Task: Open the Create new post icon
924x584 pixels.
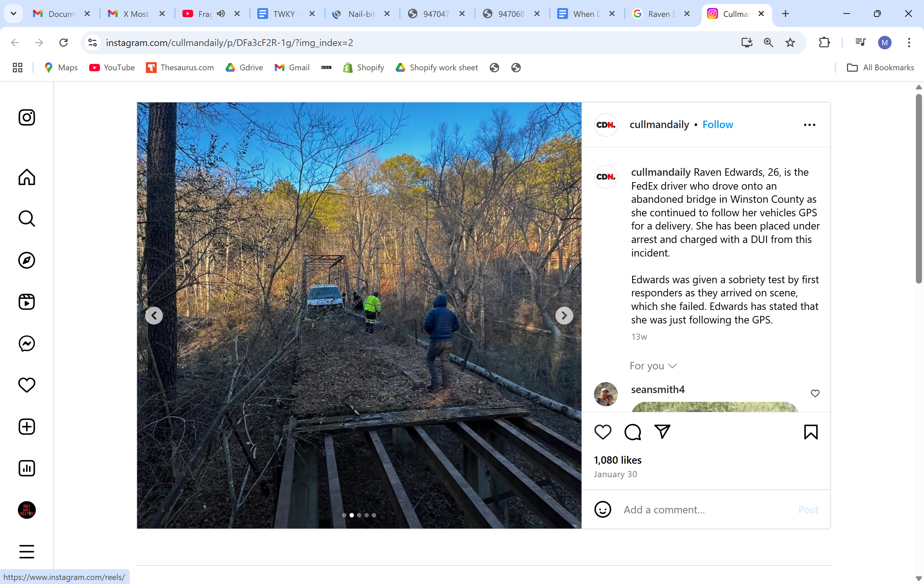Action: tap(26, 427)
